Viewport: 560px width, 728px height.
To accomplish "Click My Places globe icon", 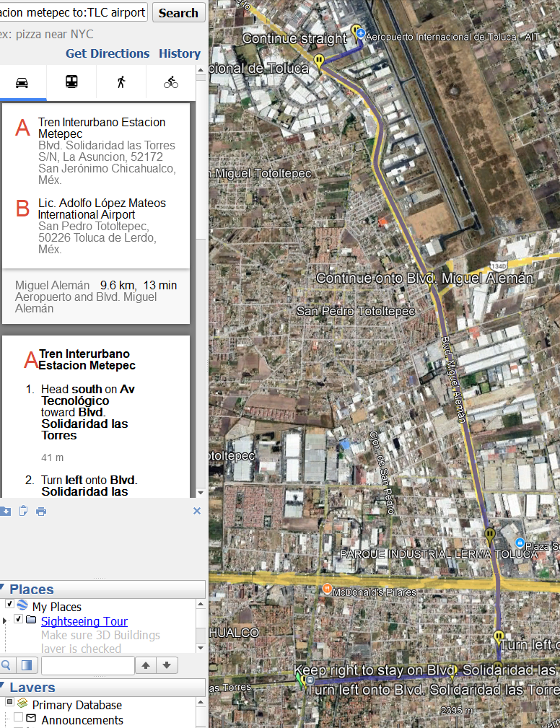I will pos(22,605).
